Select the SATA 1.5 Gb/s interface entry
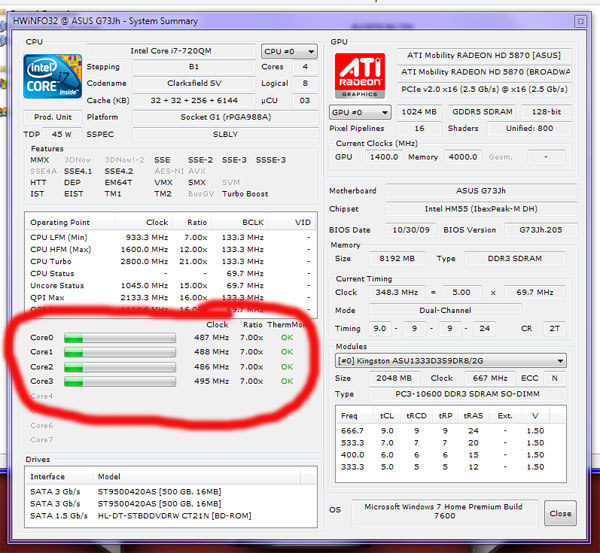Image resolution: width=600 pixels, height=553 pixels. (59, 516)
